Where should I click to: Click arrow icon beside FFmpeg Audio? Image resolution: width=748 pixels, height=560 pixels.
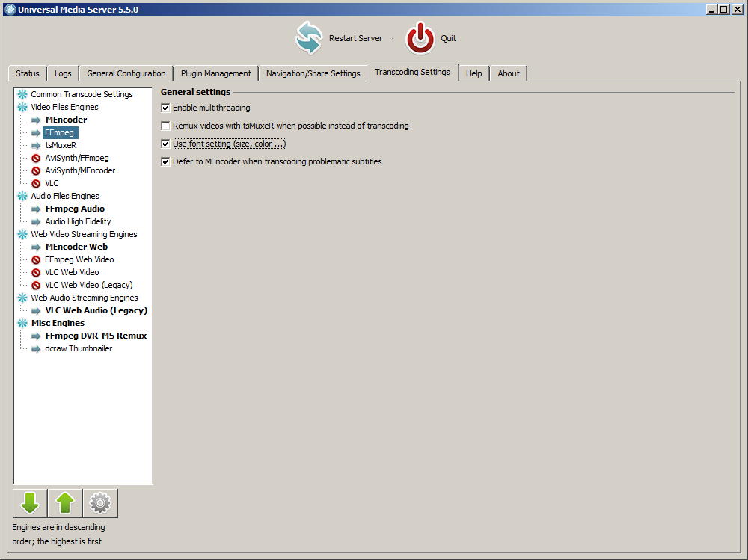[36, 209]
